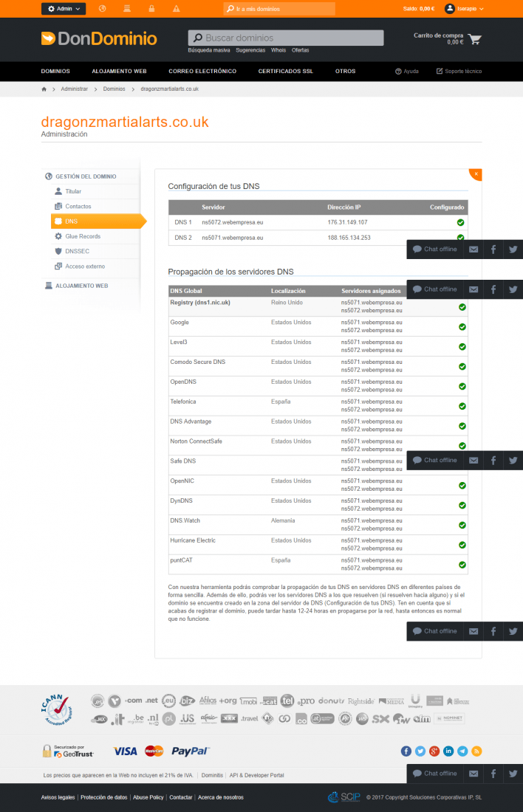Open the 'Ofertas' link
Image resolution: width=523 pixels, height=812 pixels.
pos(300,50)
